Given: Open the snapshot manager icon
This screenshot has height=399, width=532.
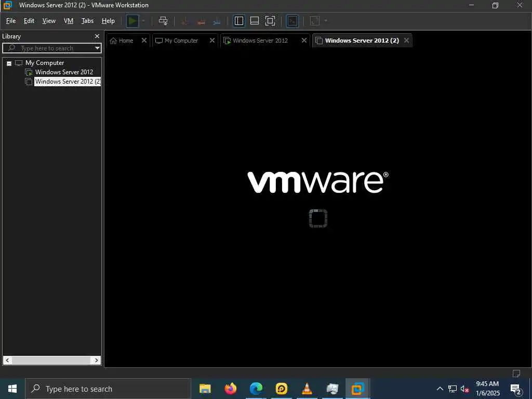Looking at the screenshot, I should pyautogui.click(x=217, y=21).
